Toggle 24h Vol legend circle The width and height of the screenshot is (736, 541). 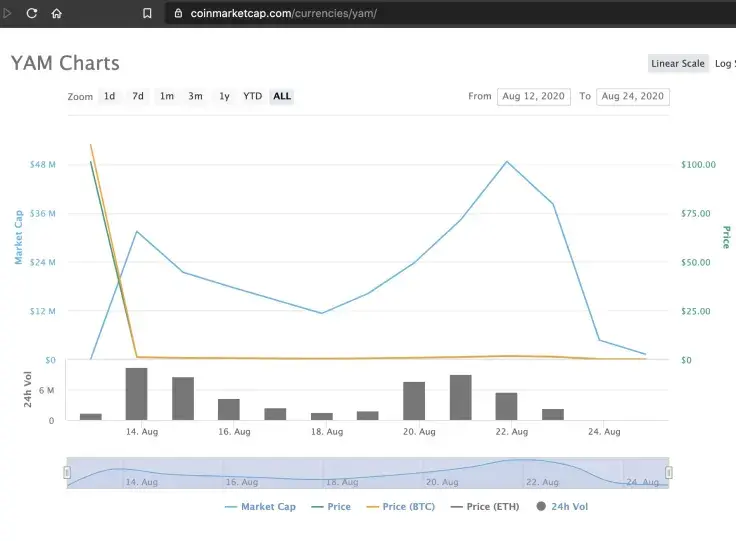pos(542,507)
